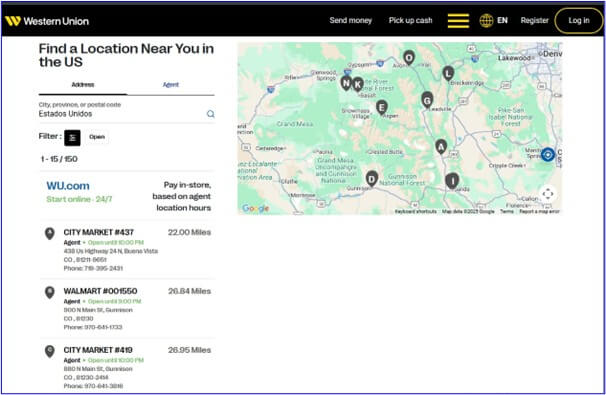Click map Terms link
The width and height of the screenshot is (606, 395).
[x=507, y=211]
